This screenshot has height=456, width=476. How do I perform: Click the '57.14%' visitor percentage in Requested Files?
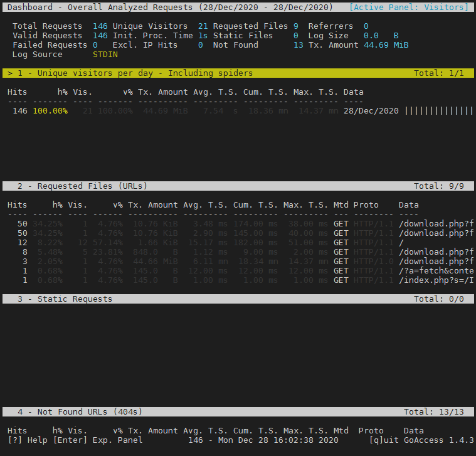tap(108, 243)
